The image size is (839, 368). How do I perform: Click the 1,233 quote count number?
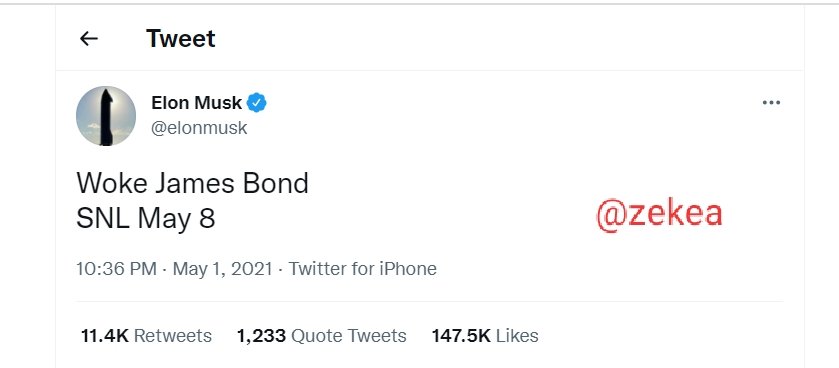coord(261,336)
